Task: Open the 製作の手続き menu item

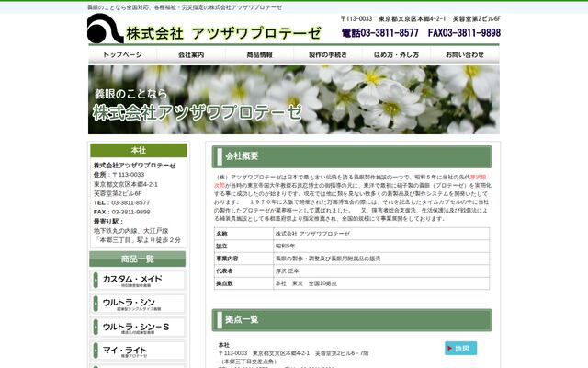Action: [328, 55]
